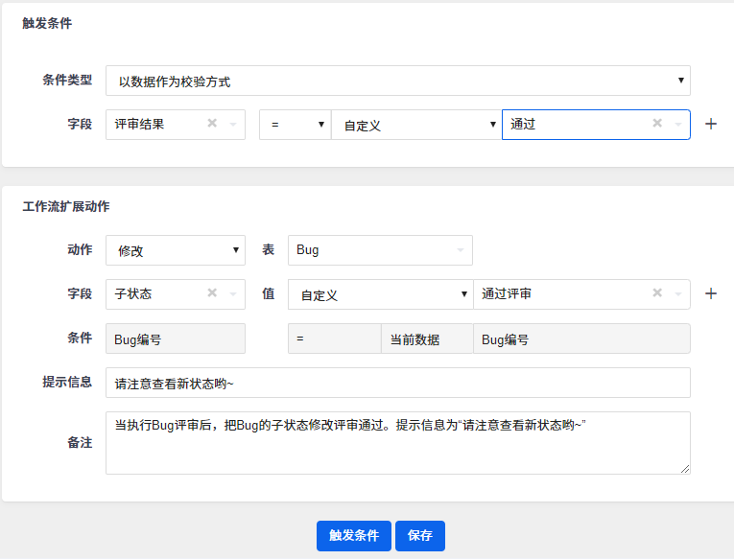The width and height of the screenshot is (734, 560).
Task: Add another workflow action field row
Action: point(711,293)
